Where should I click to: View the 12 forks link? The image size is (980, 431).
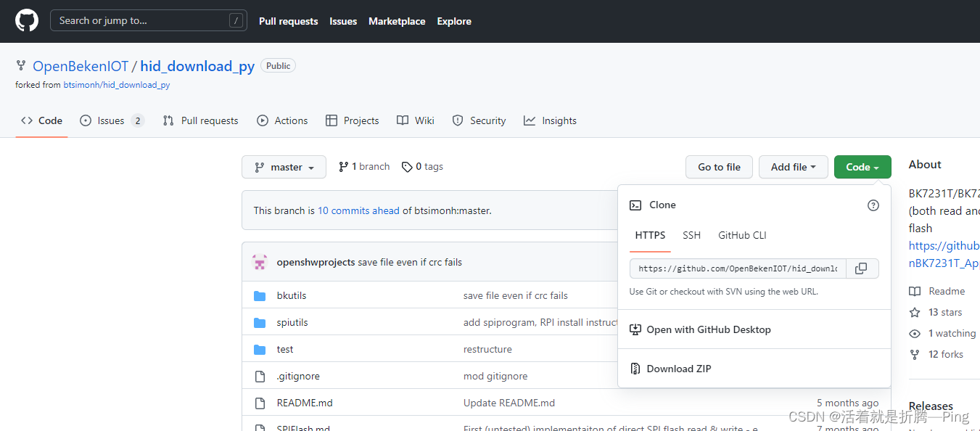(936, 354)
